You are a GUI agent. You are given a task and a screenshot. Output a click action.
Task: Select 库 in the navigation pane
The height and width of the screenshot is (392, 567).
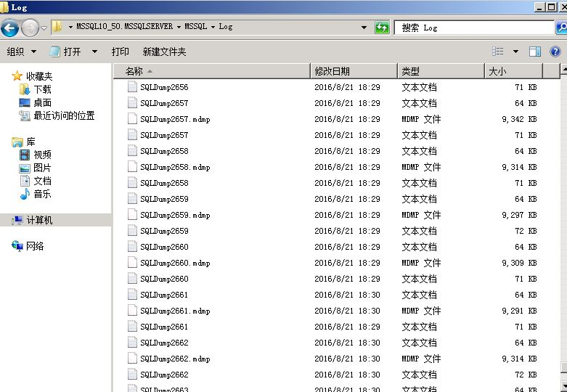tap(30, 142)
